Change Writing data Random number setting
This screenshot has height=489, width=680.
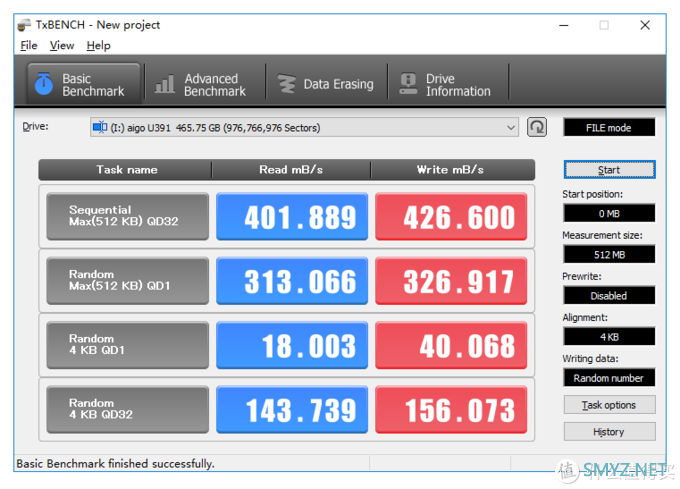pos(609,378)
